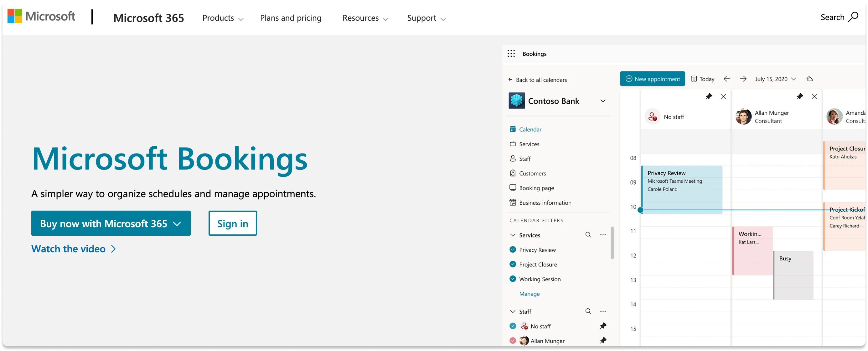Toggle No staff filter checkbox
Image resolution: width=868 pixels, height=351 pixels.
pos(513,326)
